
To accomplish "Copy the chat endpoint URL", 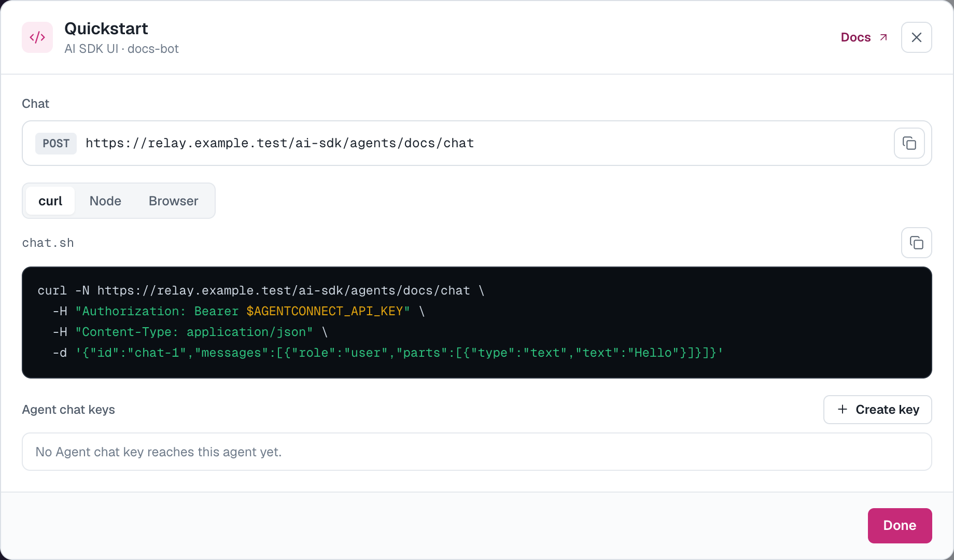I will pos(909,143).
